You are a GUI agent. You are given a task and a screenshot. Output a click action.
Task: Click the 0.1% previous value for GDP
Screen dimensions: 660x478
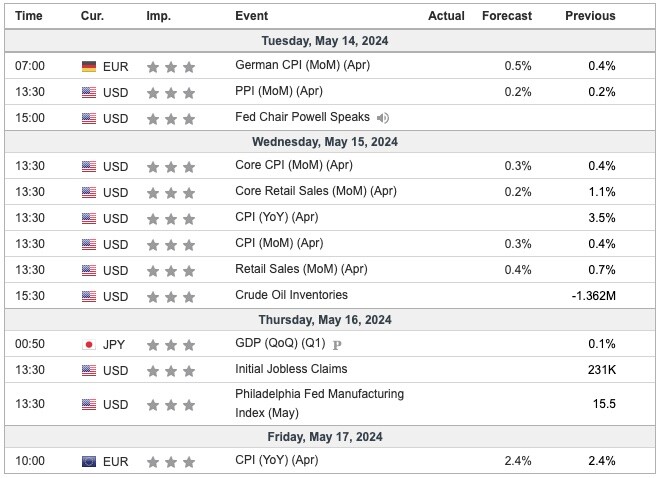click(602, 344)
